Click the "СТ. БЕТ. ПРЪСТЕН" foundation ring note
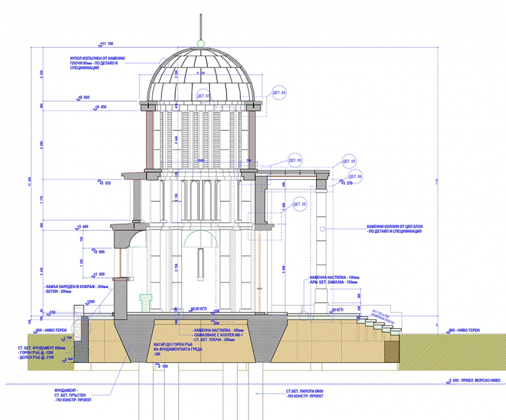Screen dimensions: 506x420 coord(70,395)
